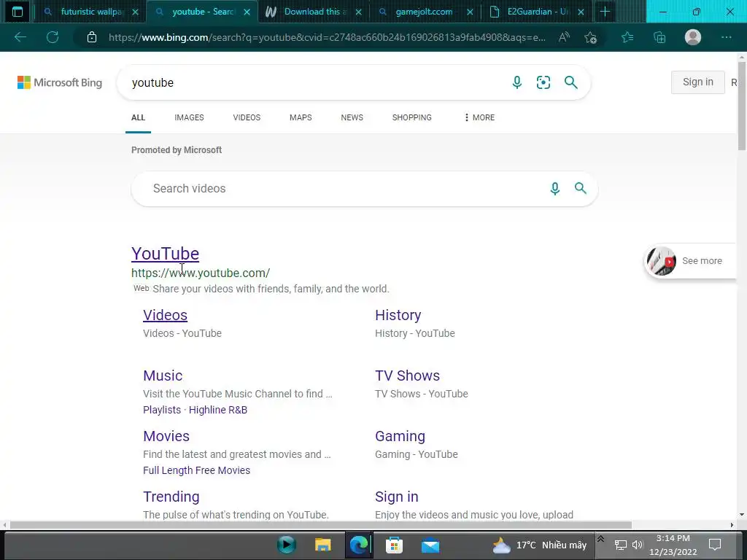Click the Bing Sign in button
The image size is (747, 560).
(698, 82)
